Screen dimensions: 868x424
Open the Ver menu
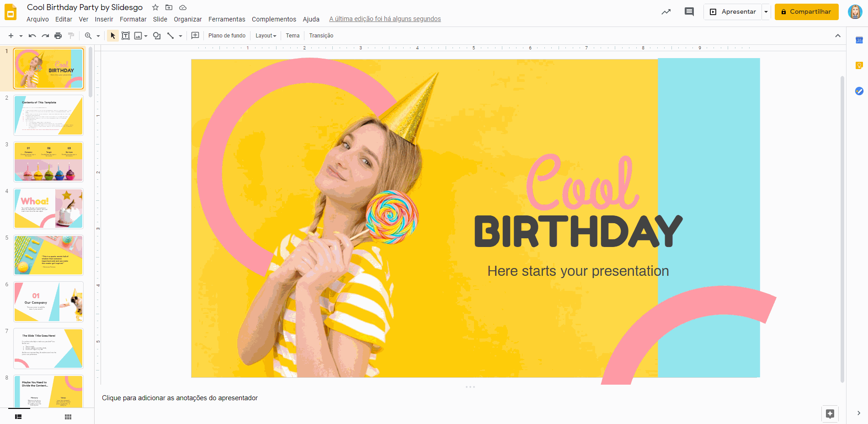[x=84, y=19]
